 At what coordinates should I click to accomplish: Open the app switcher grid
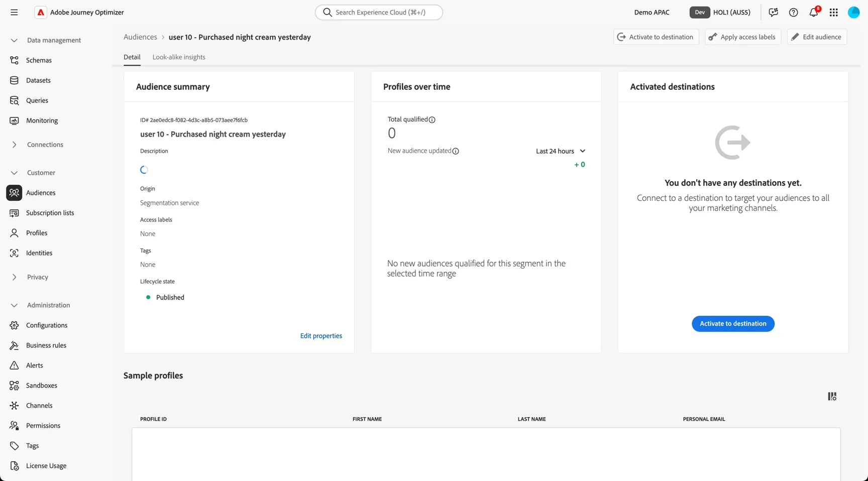coord(834,13)
